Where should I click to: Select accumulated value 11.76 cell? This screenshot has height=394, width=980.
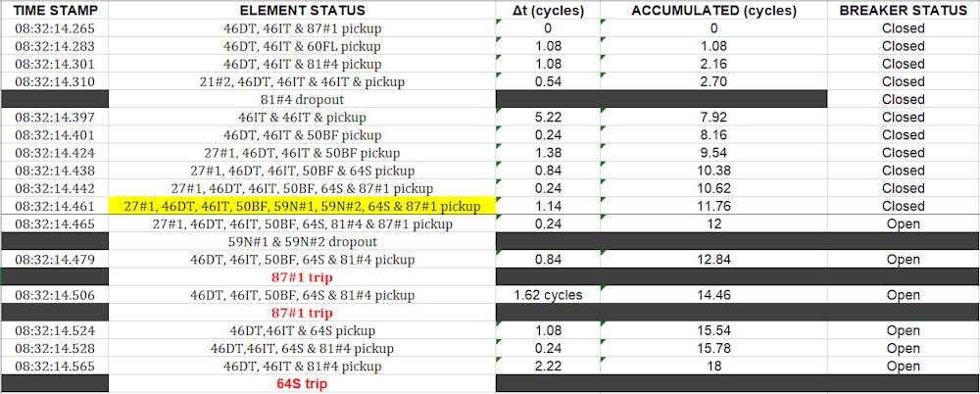713,207
